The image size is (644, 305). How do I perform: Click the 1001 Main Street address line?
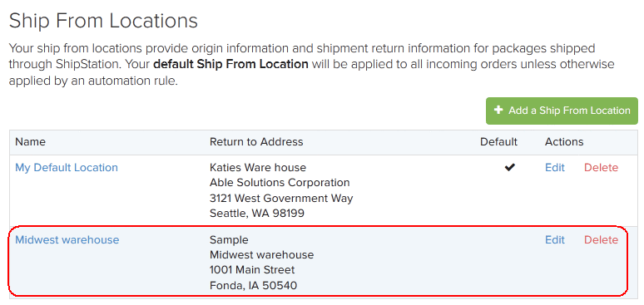tap(252, 270)
